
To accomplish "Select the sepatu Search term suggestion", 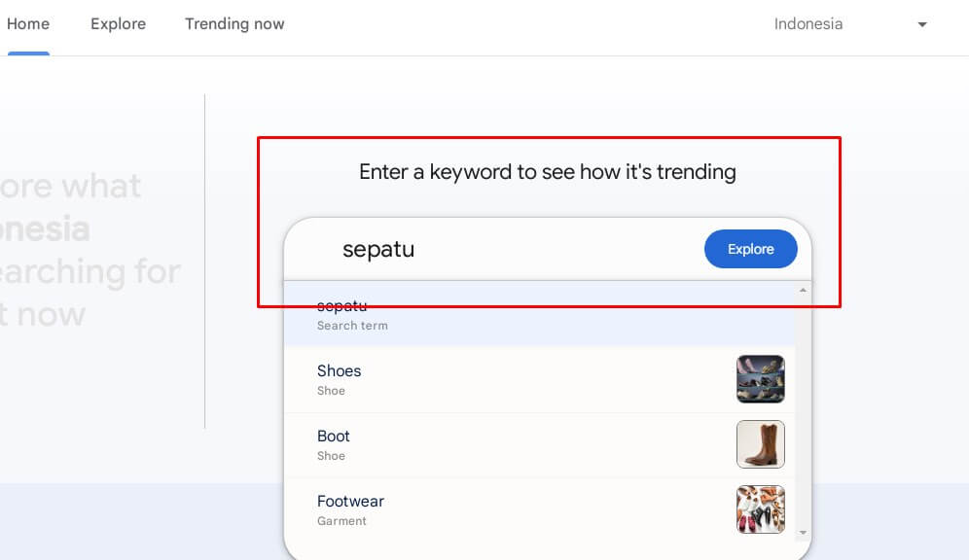I will pos(540,314).
